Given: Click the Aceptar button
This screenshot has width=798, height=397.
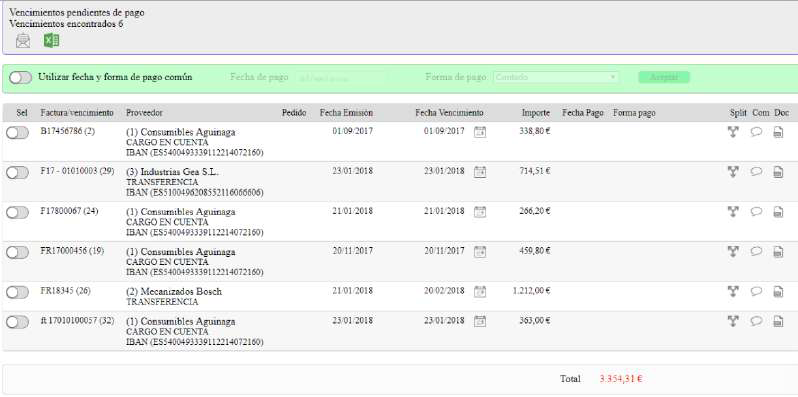Looking at the screenshot, I should click(x=664, y=77).
